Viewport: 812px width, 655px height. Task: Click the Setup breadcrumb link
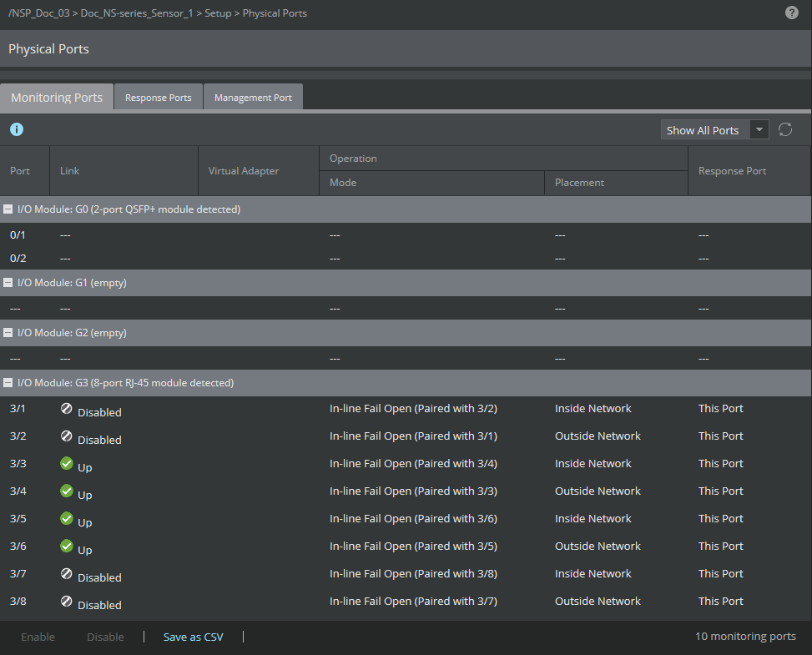click(218, 13)
